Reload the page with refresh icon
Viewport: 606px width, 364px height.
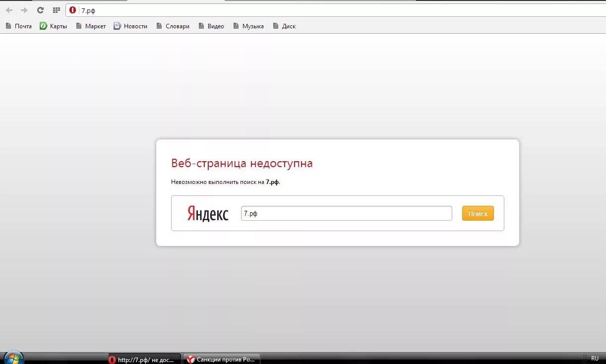pos(40,10)
